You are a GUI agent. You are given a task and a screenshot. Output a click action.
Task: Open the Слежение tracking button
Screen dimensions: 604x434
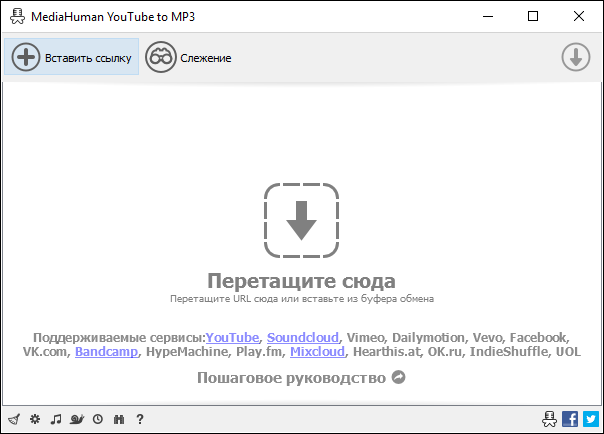189,58
